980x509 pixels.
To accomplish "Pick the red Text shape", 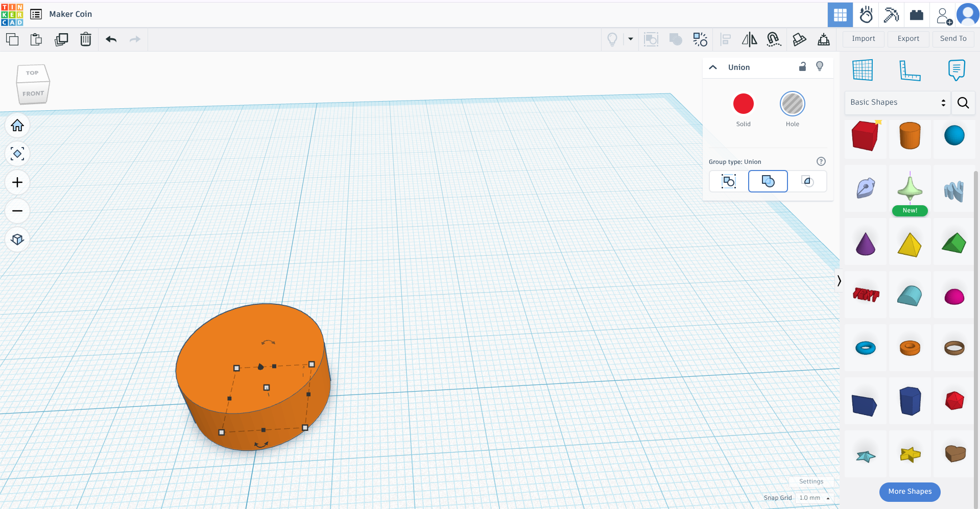I will point(866,295).
